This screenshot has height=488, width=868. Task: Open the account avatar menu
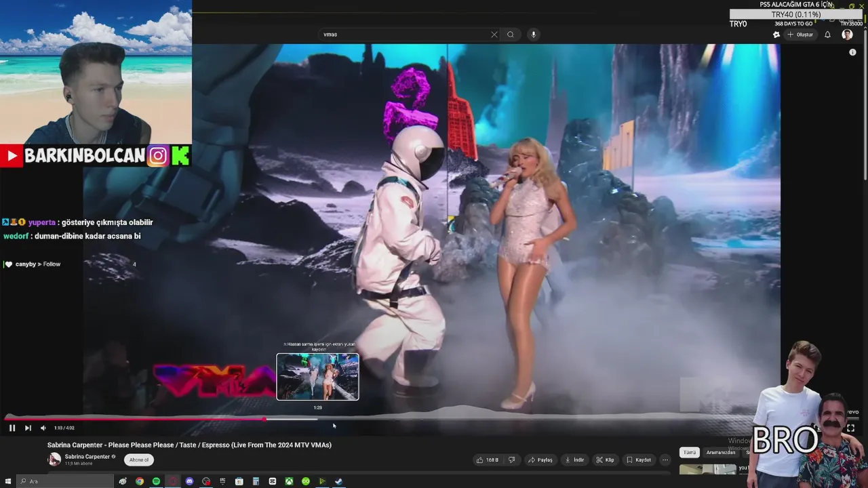coord(847,35)
